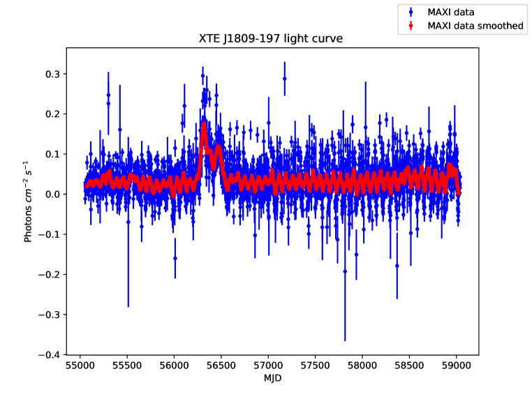The height and width of the screenshot is (399, 532).
Task: Click the x-axis tick label 55000
Action: 80,366
